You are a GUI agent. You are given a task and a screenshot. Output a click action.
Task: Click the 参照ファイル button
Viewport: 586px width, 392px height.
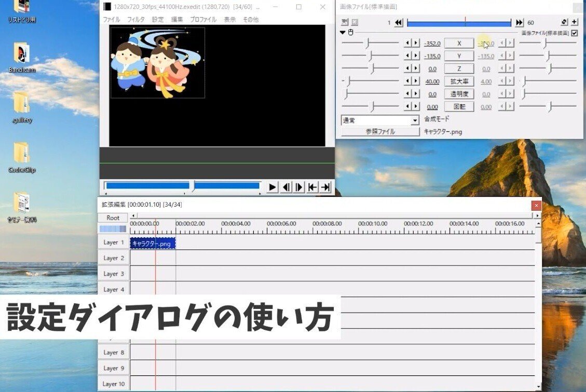pos(379,132)
